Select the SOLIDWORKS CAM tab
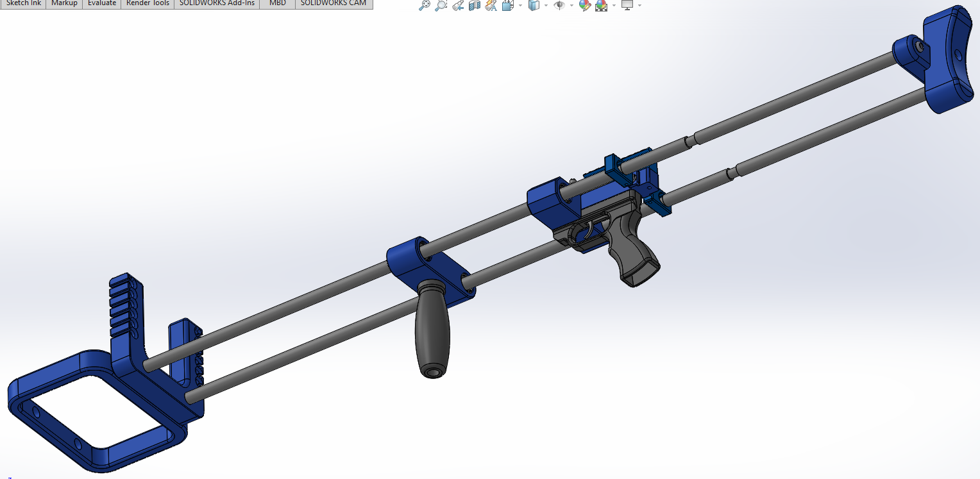 (334, 3)
